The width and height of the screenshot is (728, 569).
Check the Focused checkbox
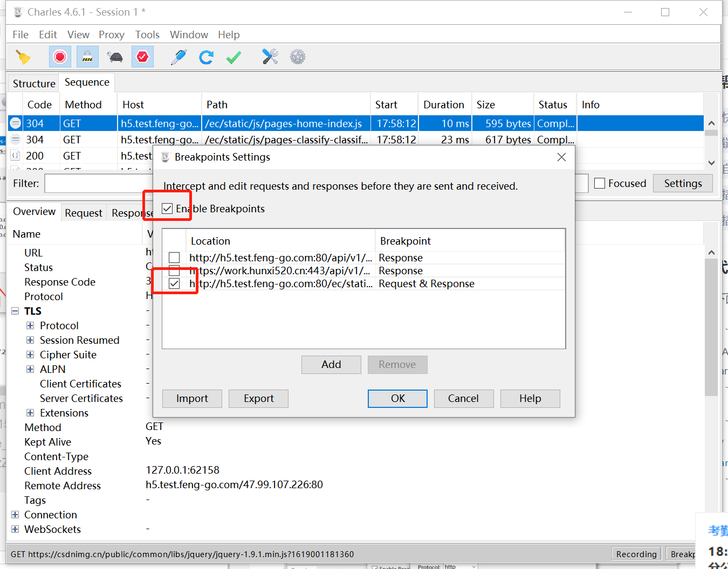click(x=600, y=183)
